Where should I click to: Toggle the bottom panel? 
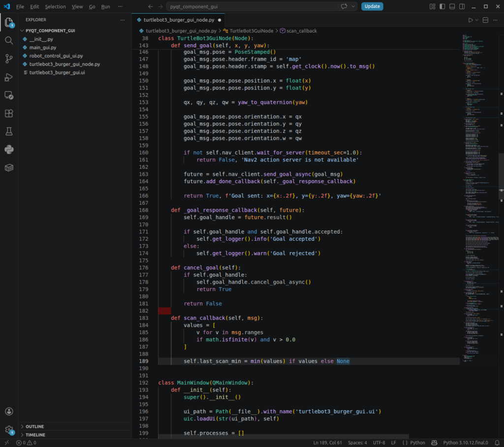[x=452, y=6]
